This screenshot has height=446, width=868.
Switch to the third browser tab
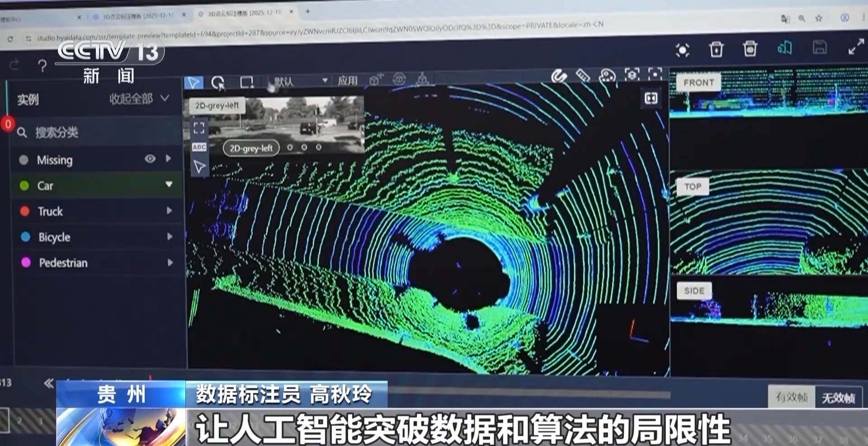[244, 13]
